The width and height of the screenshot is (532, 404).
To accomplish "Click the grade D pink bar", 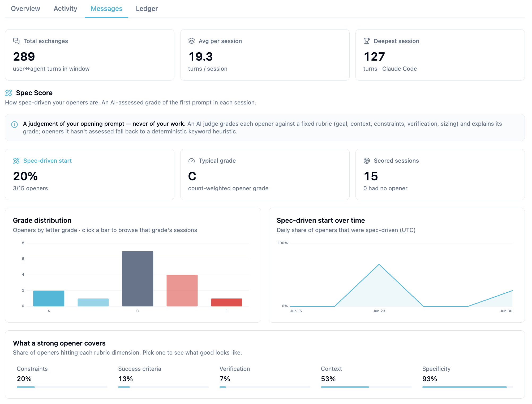I will click(182, 291).
